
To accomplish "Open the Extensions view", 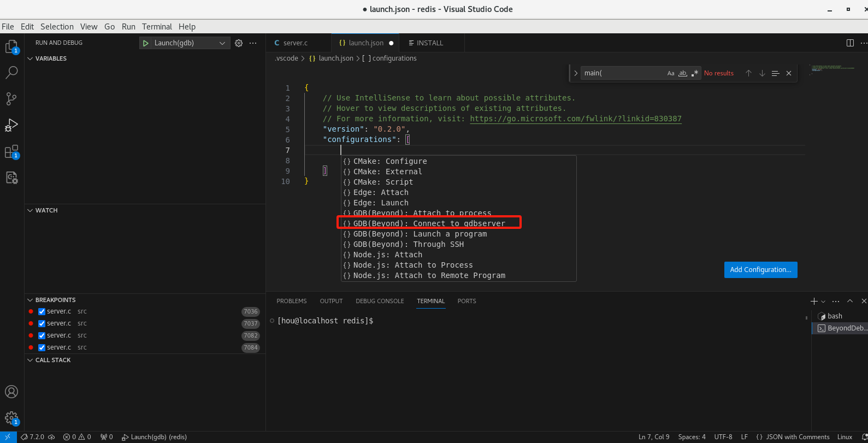I will (x=11, y=152).
